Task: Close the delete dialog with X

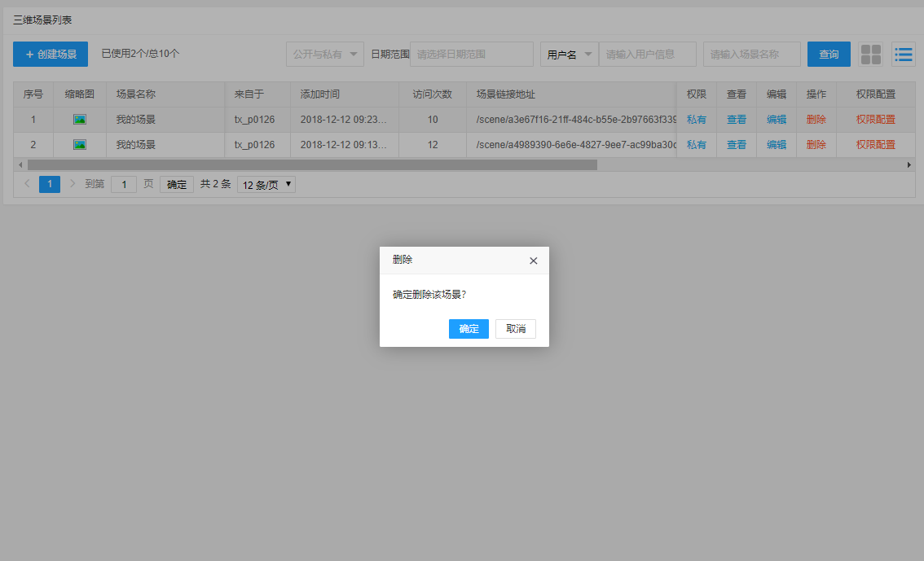Action: pyautogui.click(x=534, y=261)
